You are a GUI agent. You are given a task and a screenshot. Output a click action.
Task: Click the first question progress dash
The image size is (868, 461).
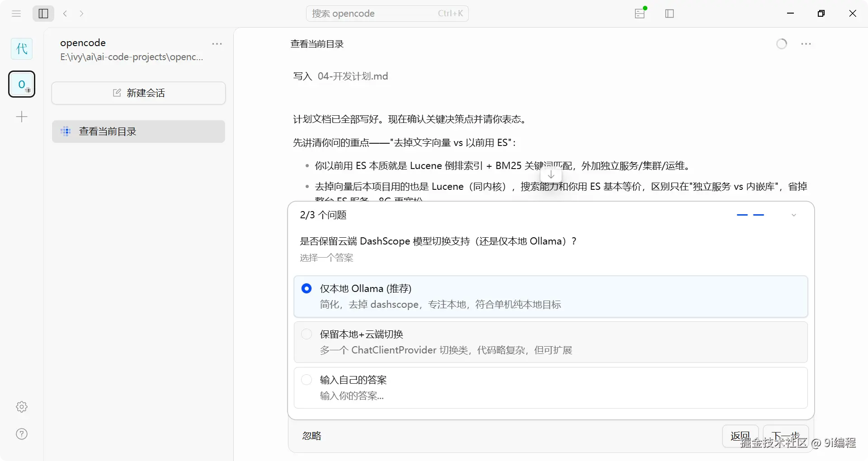point(742,215)
